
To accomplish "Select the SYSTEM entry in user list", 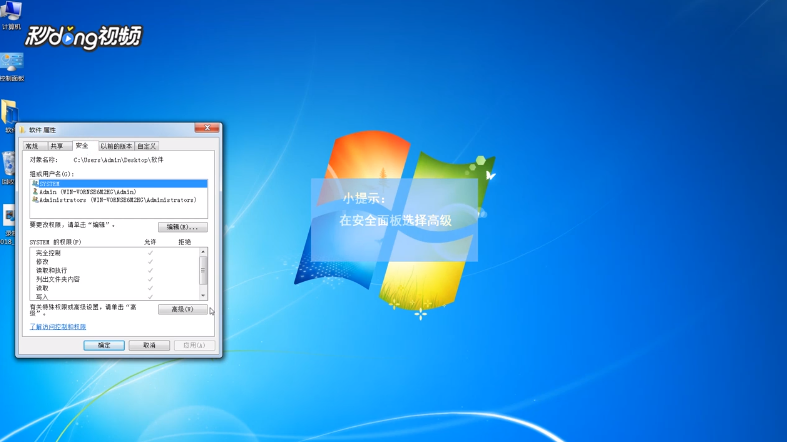I will [118, 184].
